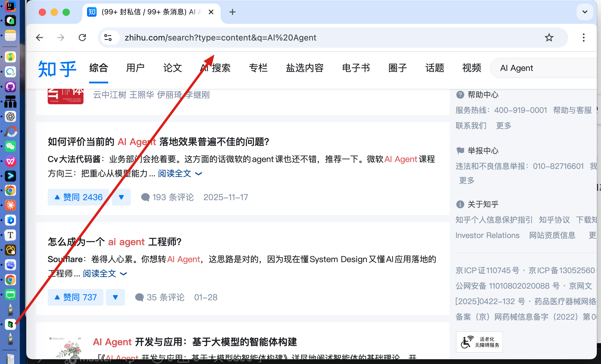The height and width of the screenshot is (364, 601).
Task: Open the ChatGPT app in the dock
Action: tap(10, 116)
